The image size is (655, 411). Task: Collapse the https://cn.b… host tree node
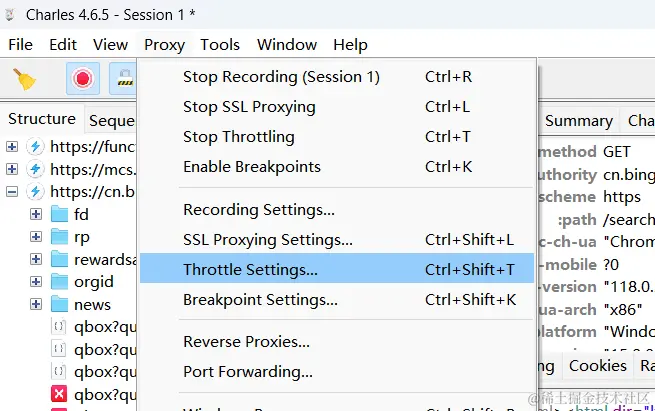coord(12,192)
